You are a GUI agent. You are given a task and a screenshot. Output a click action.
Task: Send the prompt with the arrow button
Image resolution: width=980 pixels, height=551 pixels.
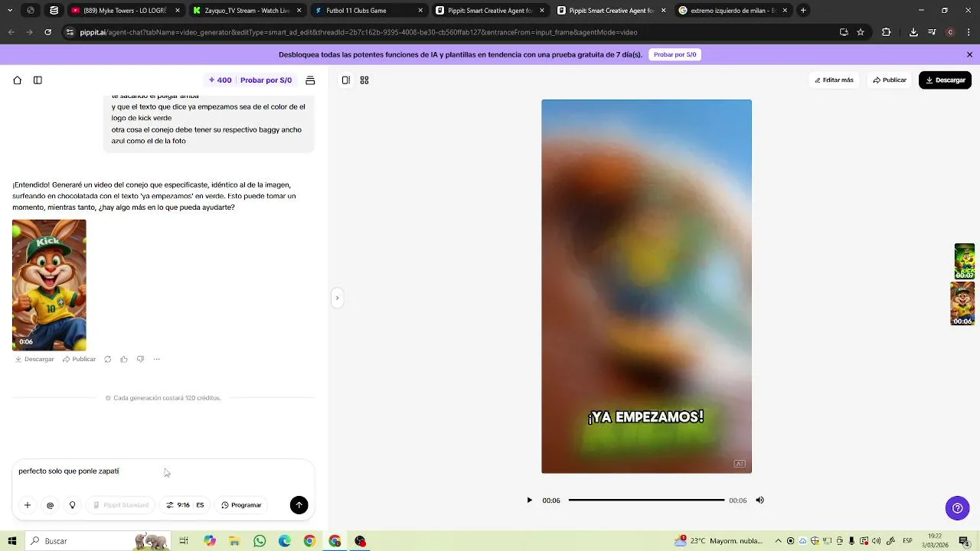(x=299, y=505)
